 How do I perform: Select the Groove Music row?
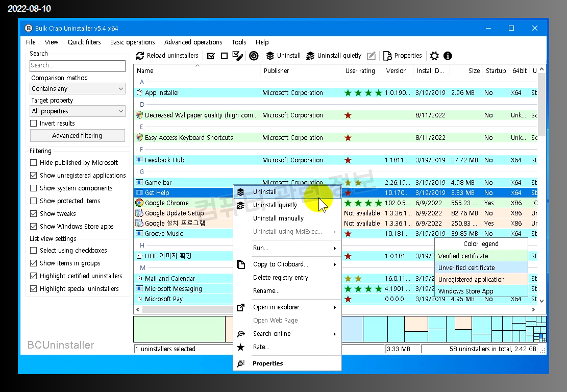click(x=183, y=234)
